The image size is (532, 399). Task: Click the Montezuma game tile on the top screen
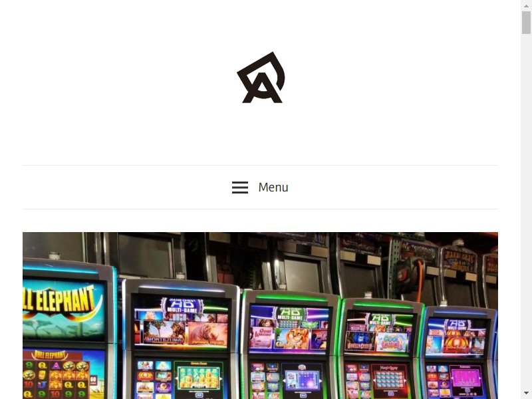[164, 332]
